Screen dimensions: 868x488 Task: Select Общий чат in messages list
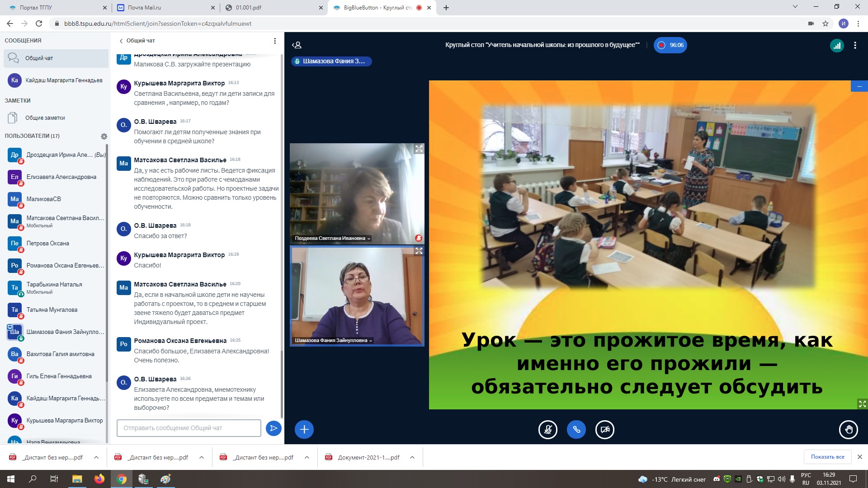click(x=56, y=58)
